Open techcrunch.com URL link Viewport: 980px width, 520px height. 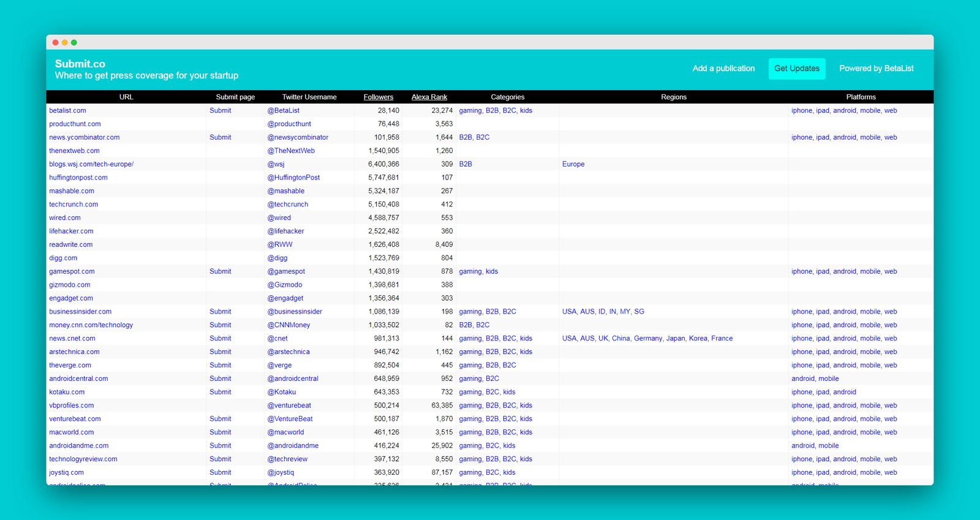(73, 205)
